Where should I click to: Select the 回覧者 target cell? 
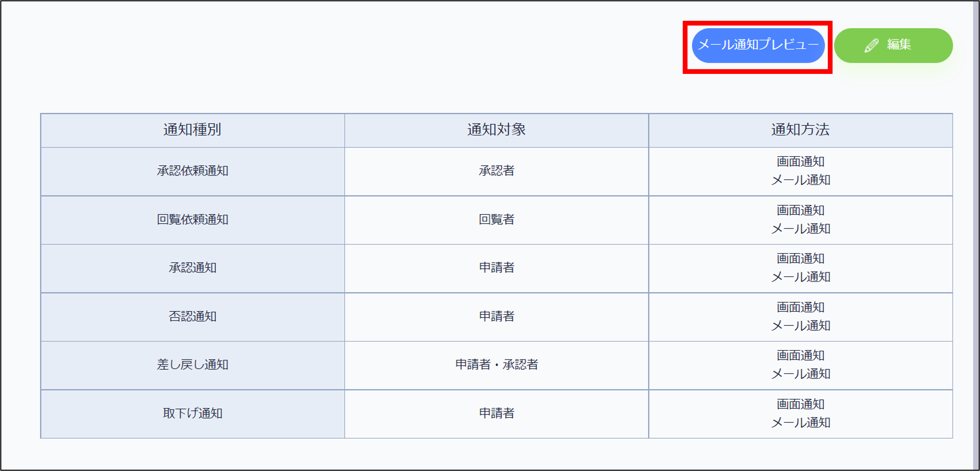point(496,220)
